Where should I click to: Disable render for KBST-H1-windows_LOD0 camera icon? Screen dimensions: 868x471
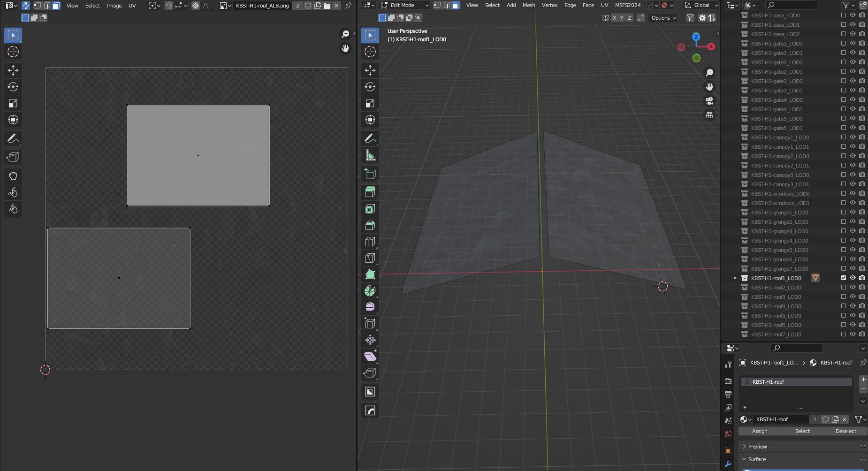pyautogui.click(x=862, y=193)
